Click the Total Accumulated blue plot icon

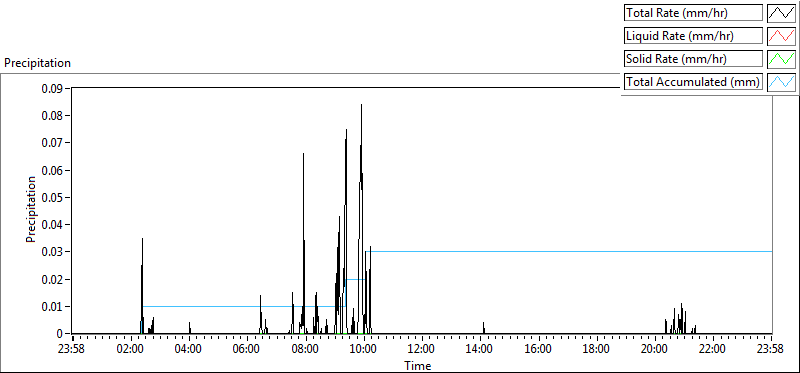pyautogui.click(x=781, y=82)
